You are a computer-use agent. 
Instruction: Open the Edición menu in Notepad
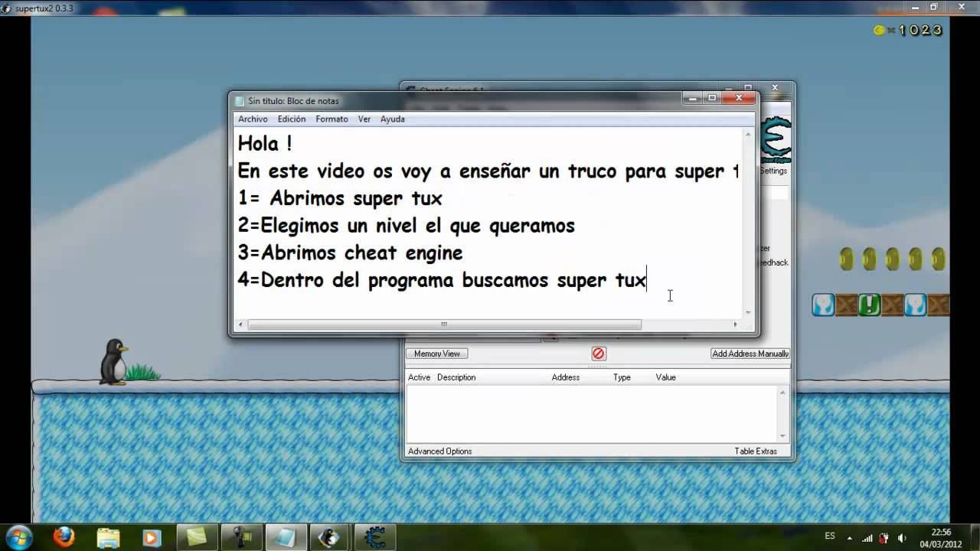(x=292, y=119)
